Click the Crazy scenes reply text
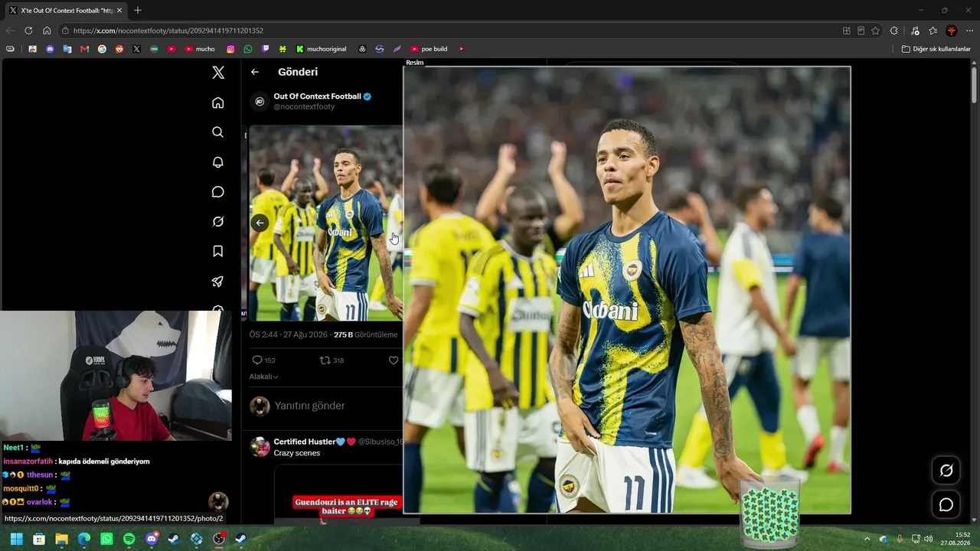This screenshot has height=551, width=980. click(x=297, y=453)
